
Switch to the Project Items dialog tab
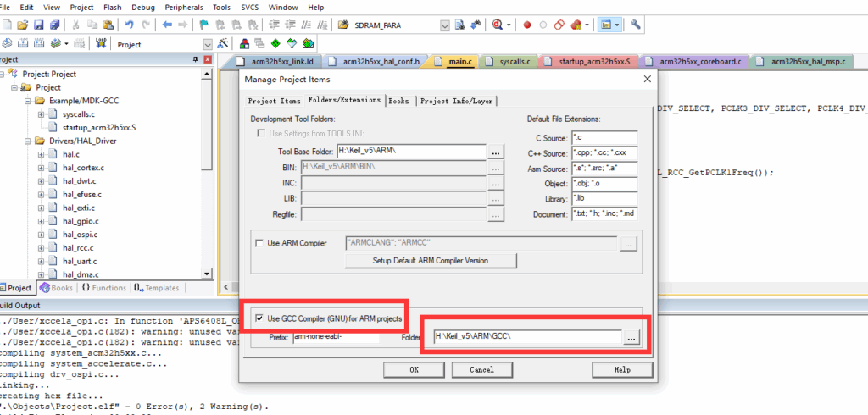click(x=274, y=102)
